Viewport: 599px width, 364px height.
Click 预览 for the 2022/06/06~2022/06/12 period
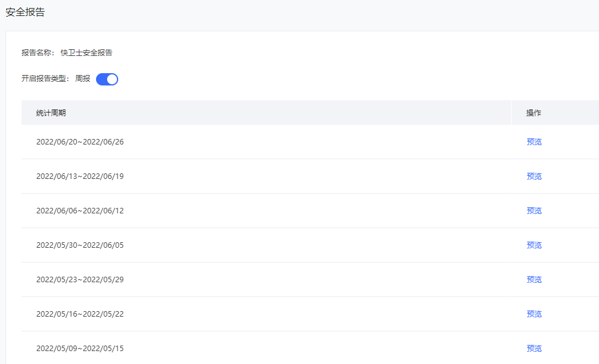[534, 211]
